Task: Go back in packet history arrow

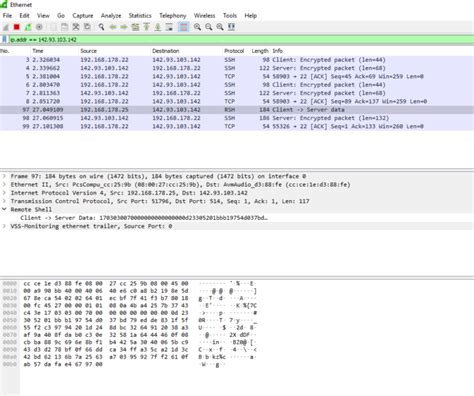Action: pyautogui.click(x=113, y=27)
